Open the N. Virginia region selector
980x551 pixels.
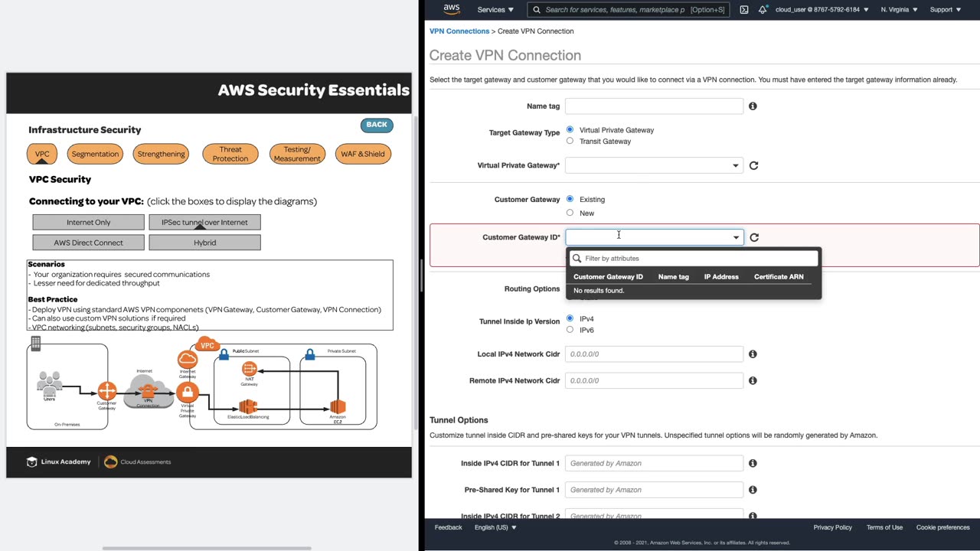pyautogui.click(x=899, y=10)
